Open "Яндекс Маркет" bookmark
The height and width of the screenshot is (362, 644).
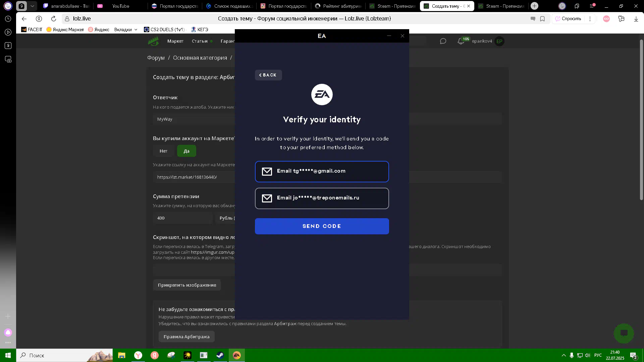pyautogui.click(x=65, y=29)
